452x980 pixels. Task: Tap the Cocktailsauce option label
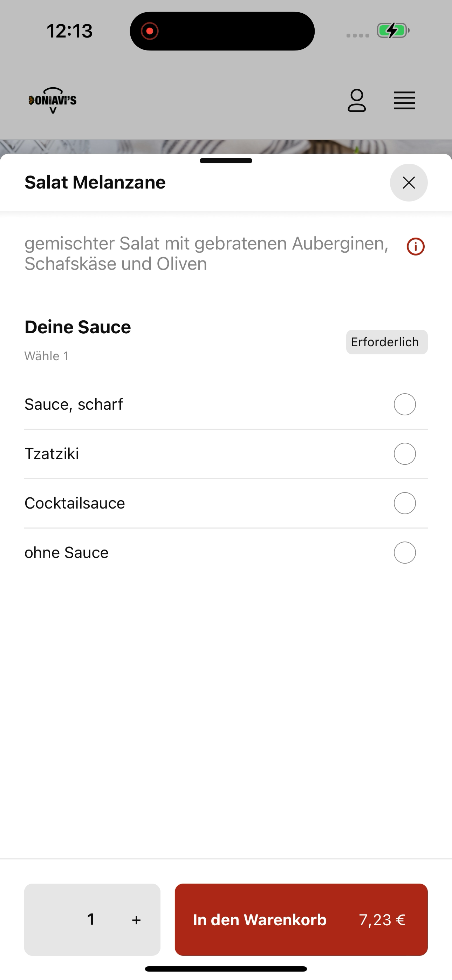(75, 503)
